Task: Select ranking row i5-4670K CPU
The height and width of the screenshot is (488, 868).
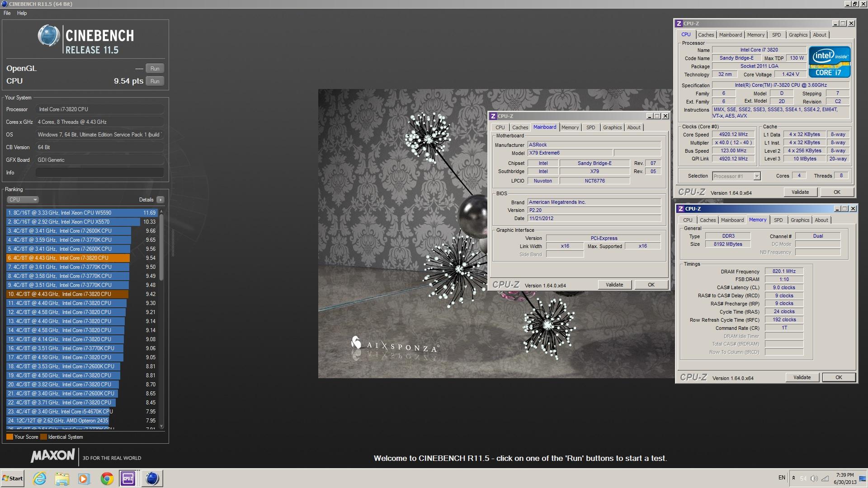Action: 82,412
